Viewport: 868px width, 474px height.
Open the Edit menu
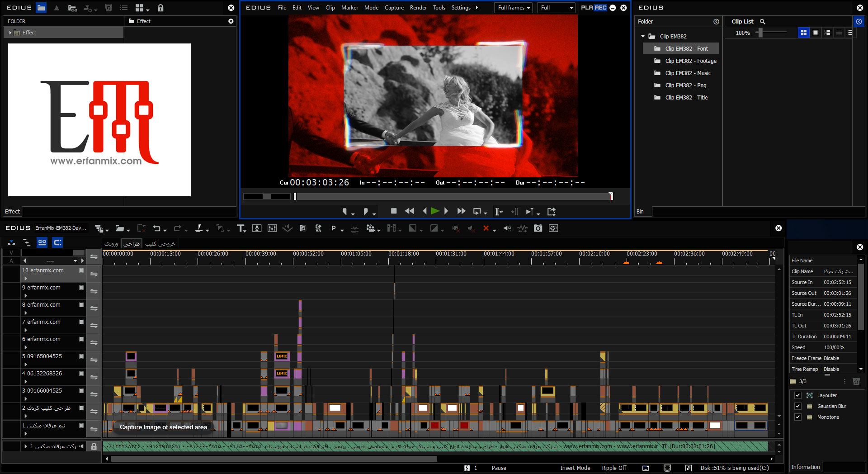tap(297, 8)
